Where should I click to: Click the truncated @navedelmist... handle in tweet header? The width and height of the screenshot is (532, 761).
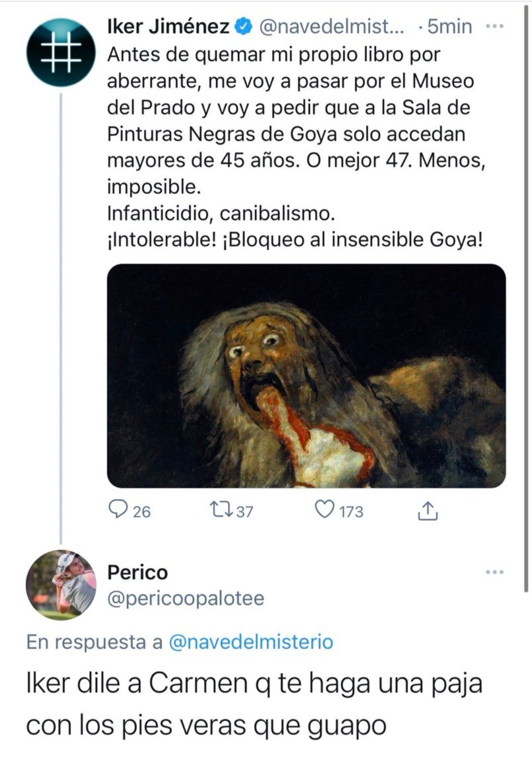coord(331,27)
